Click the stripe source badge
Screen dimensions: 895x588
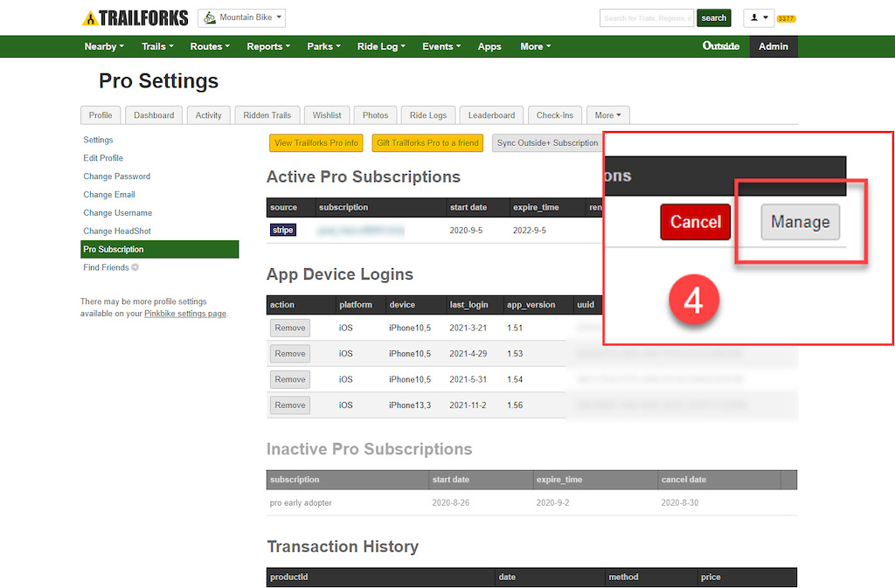coord(282,230)
